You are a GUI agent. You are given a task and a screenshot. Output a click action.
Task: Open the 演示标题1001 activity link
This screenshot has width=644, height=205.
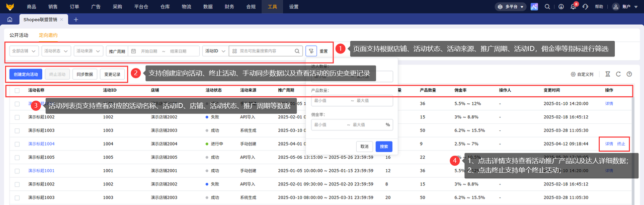click(41, 171)
